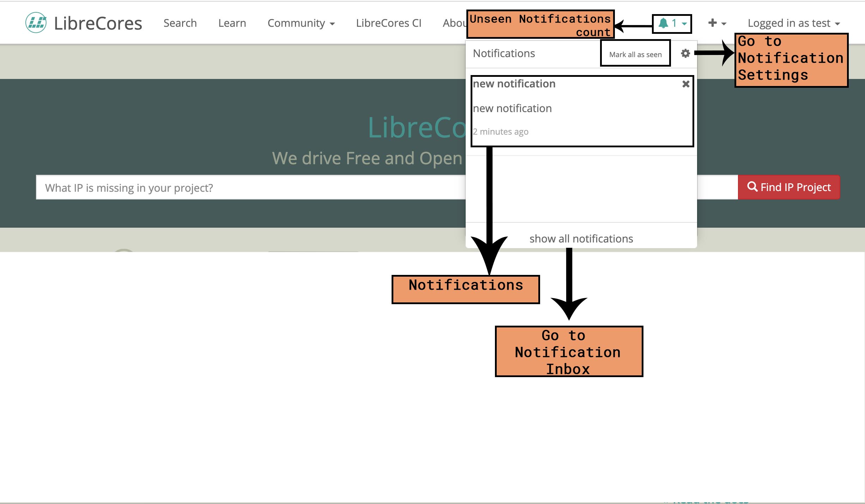Expand the Community dropdown menu
This screenshot has width=865, height=504.
tap(301, 23)
